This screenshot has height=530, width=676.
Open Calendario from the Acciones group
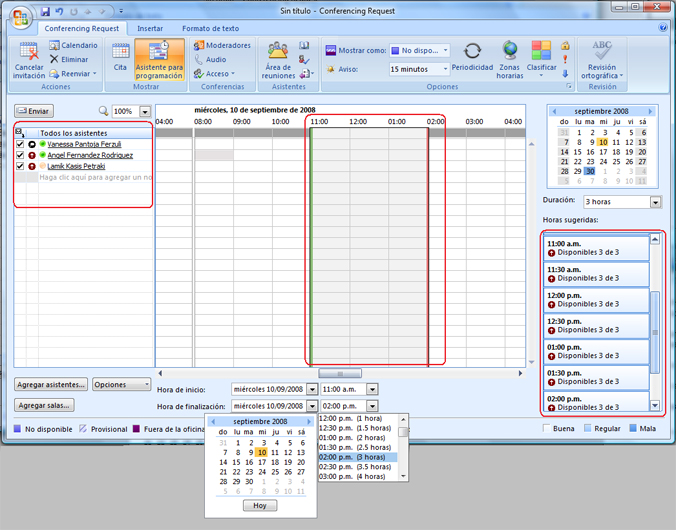(73, 45)
